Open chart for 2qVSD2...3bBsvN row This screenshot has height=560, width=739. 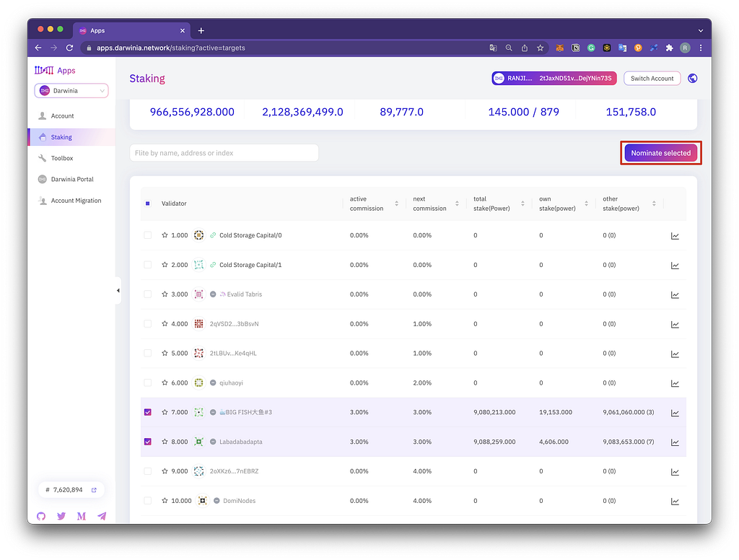coord(675,324)
